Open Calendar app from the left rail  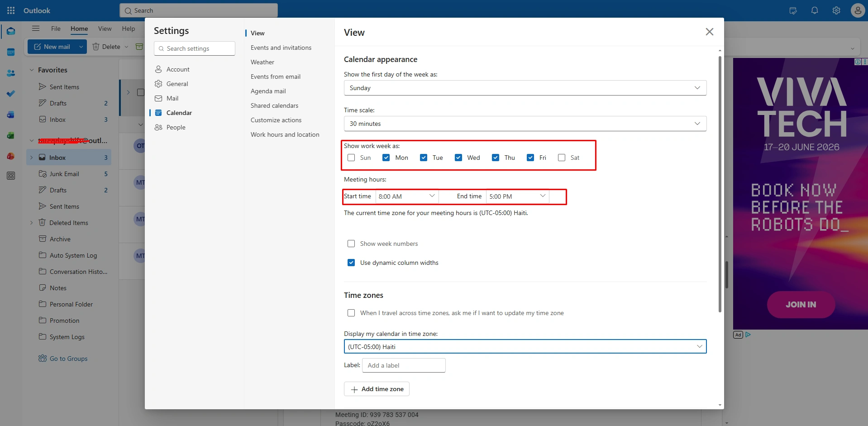11,52
